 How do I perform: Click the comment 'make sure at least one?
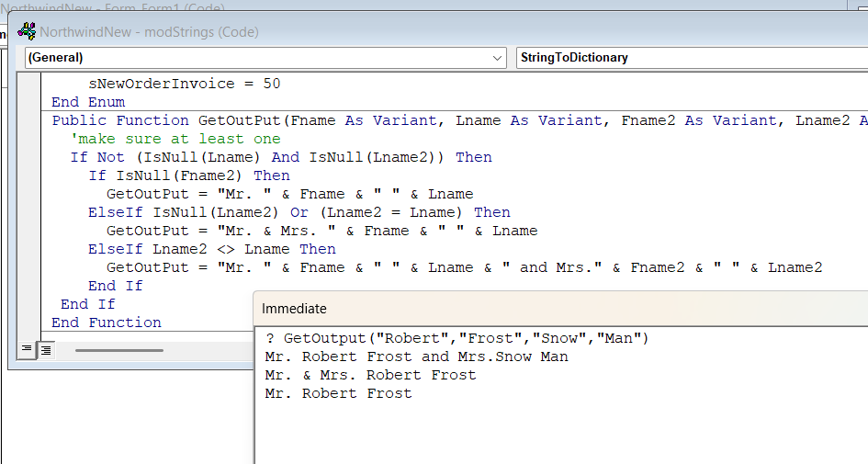coord(175,139)
